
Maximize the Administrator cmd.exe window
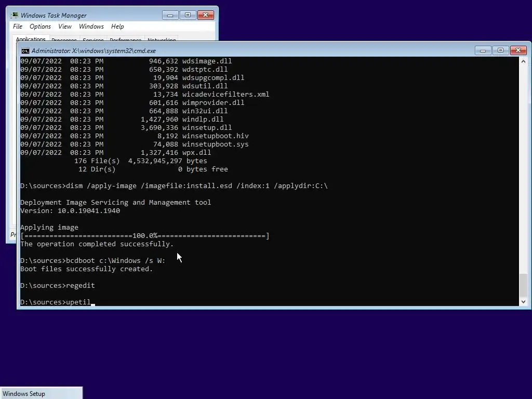500,50
